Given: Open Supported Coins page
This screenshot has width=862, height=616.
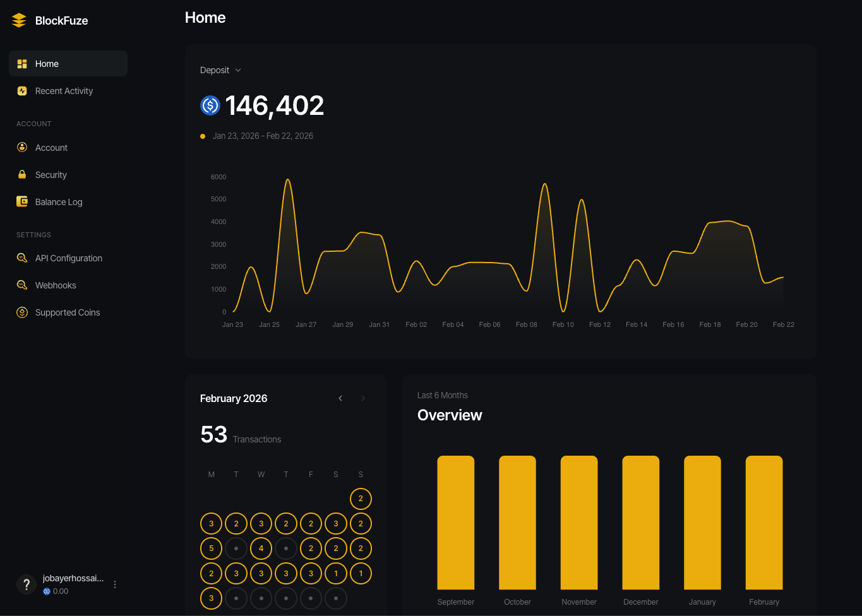Looking at the screenshot, I should 68,312.
